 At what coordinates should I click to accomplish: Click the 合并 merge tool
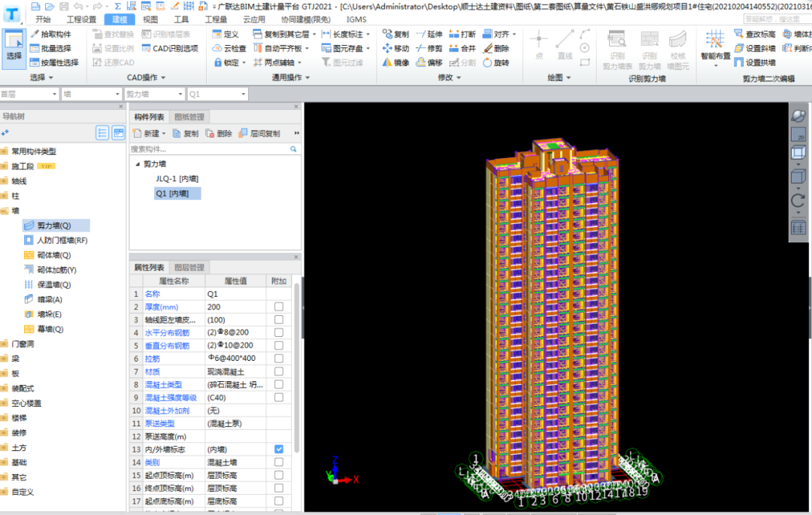coord(462,48)
